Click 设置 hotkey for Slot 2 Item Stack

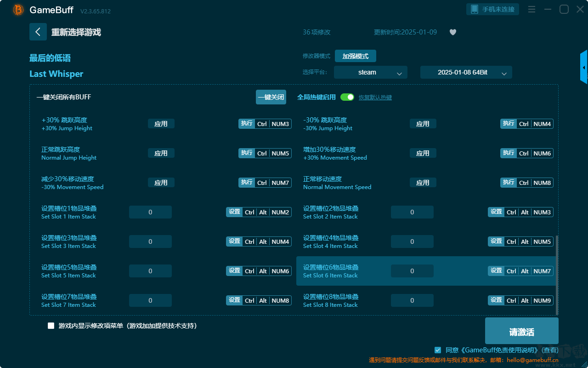pos(496,212)
